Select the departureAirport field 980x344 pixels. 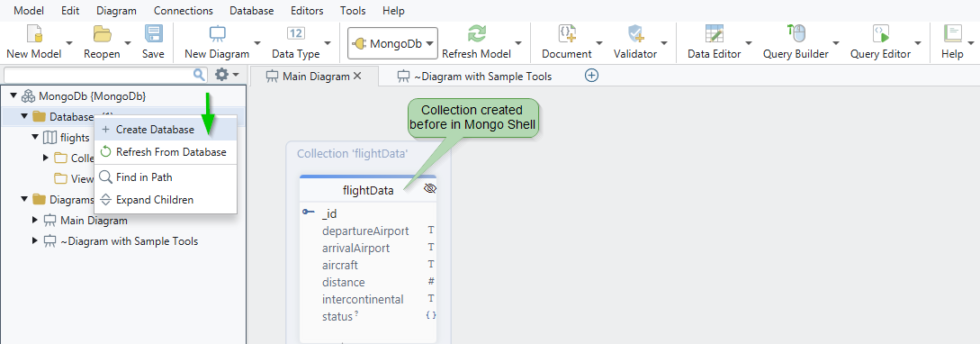365,231
